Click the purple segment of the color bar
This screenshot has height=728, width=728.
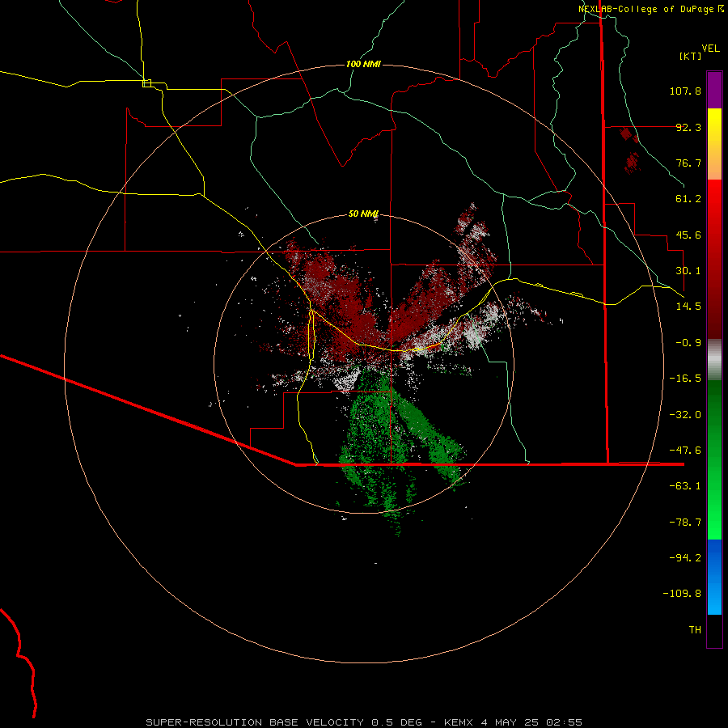(x=714, y=90)
